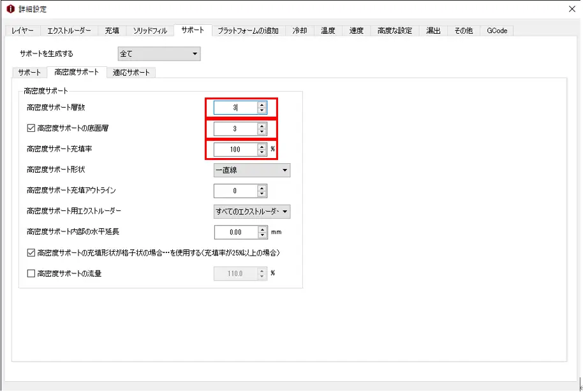Expand 高密度サポート用エクストルーダー dropdown
This screenshot has height=392, width=583.
tap(251, 212)
